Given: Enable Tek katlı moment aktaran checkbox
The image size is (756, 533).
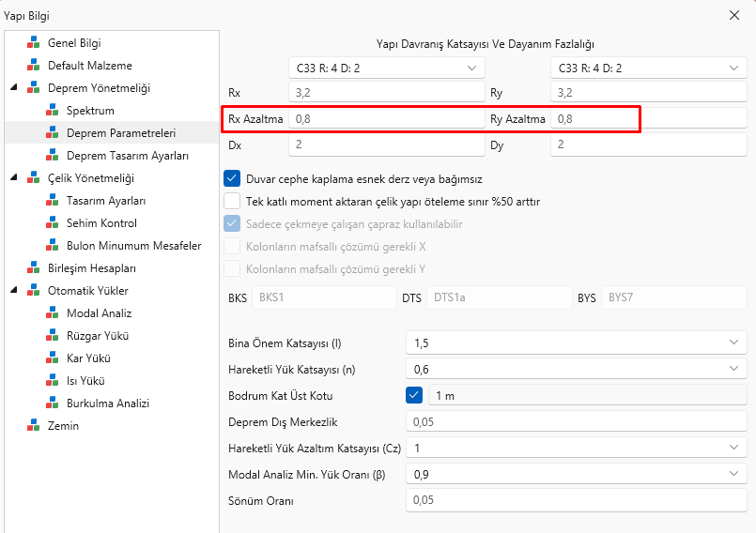Looking at the screenshot, I should pyautogui.click(x=232, y=201).
